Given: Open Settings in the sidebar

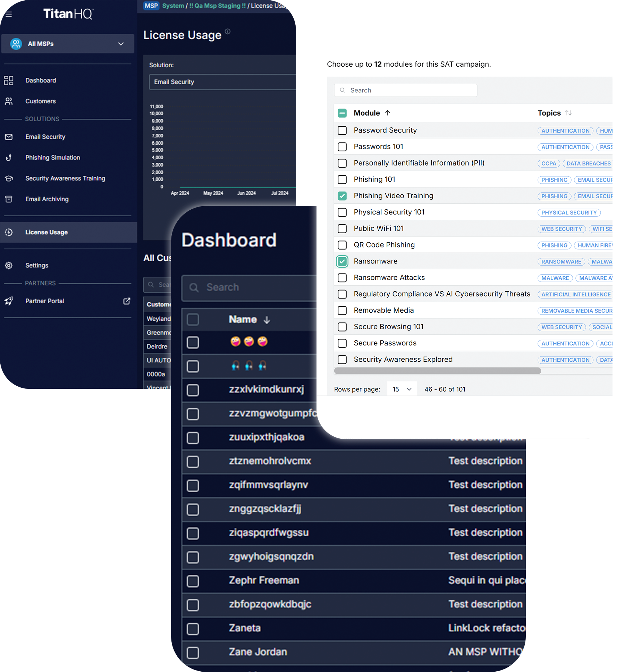Looking at the screenshot, I should [37, 266].
